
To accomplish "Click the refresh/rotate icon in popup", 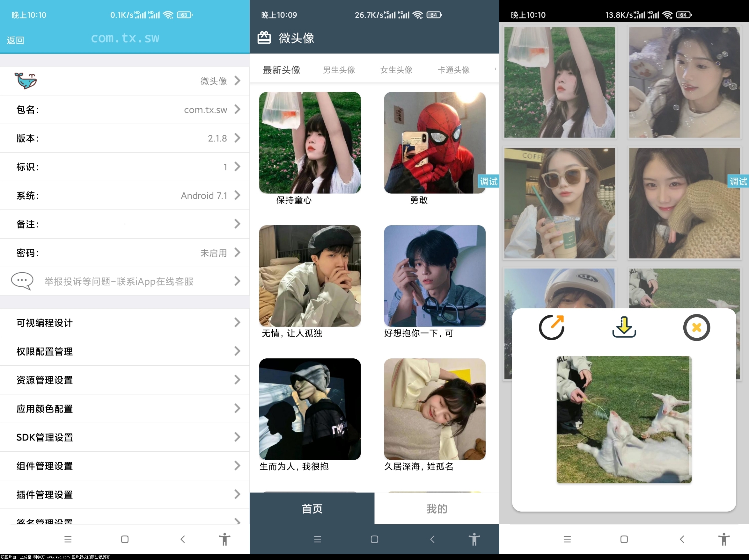I will point(552,327).
